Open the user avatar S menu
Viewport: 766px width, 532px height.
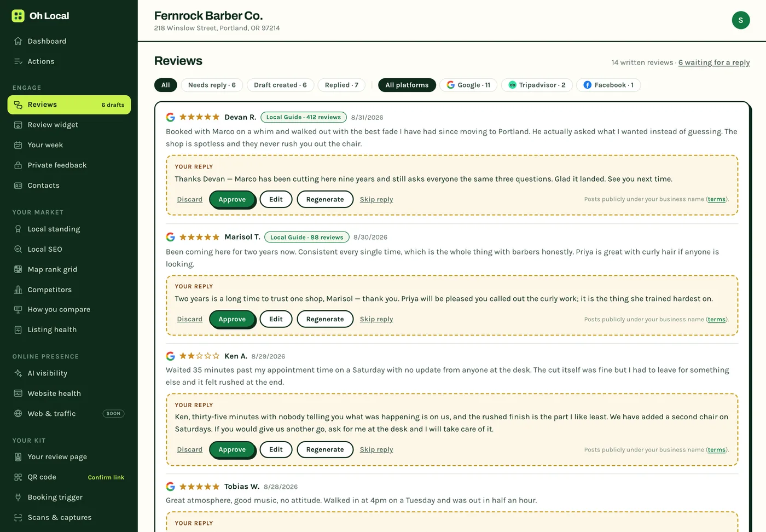point(741,20)
